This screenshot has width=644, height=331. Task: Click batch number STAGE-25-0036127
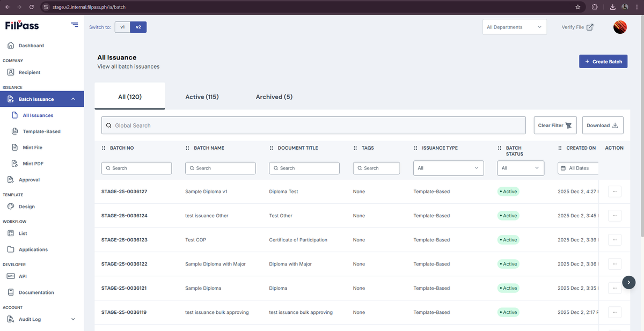pos(124,192)
